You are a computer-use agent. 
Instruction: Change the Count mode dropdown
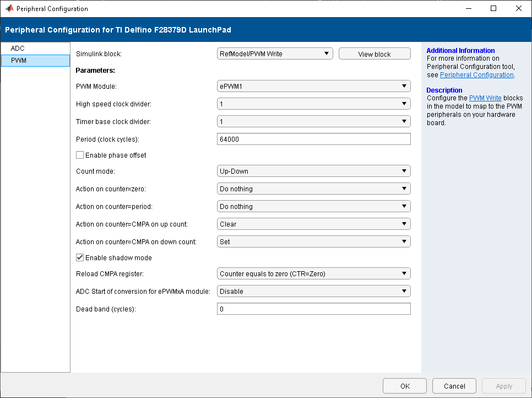(x=314, y=171)
